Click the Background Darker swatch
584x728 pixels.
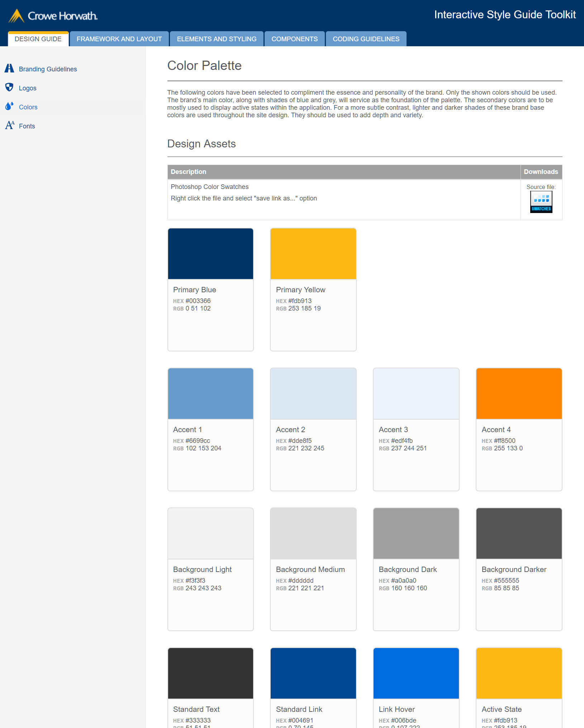[x=518, y=533]
